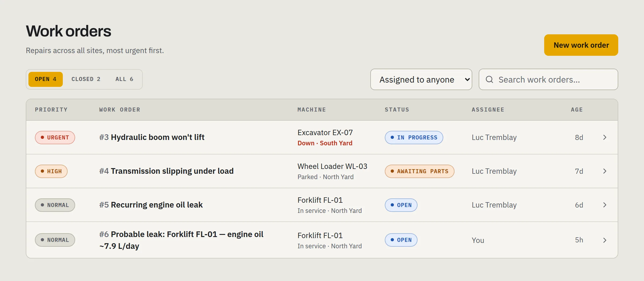Open work order #6 Probable leak Forklift FL-01

point(181,240)
